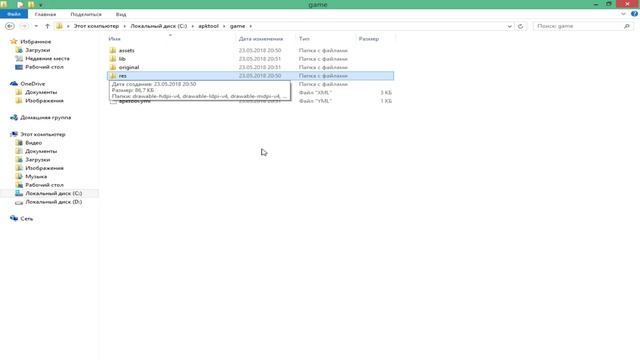Click the 'assets' folder name
The height and width of the screenshot is (360, 640).
click(x=127, y=51)
